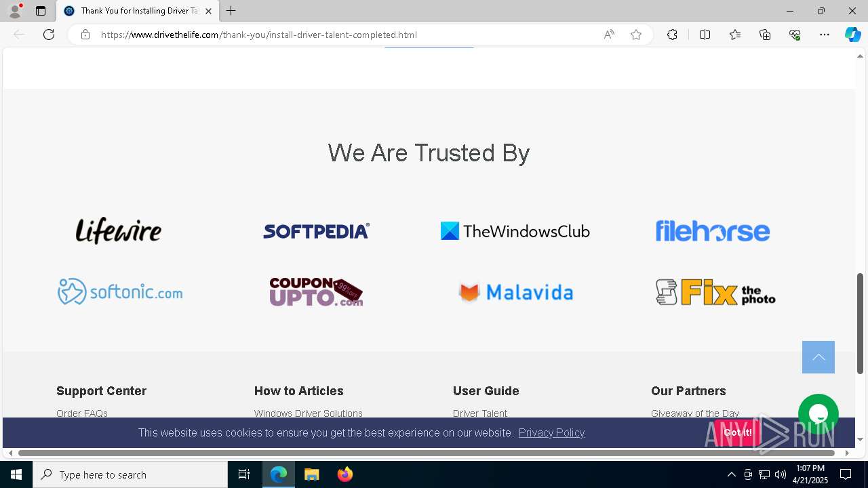Click the User Guide heading

[x=486, y=391]
